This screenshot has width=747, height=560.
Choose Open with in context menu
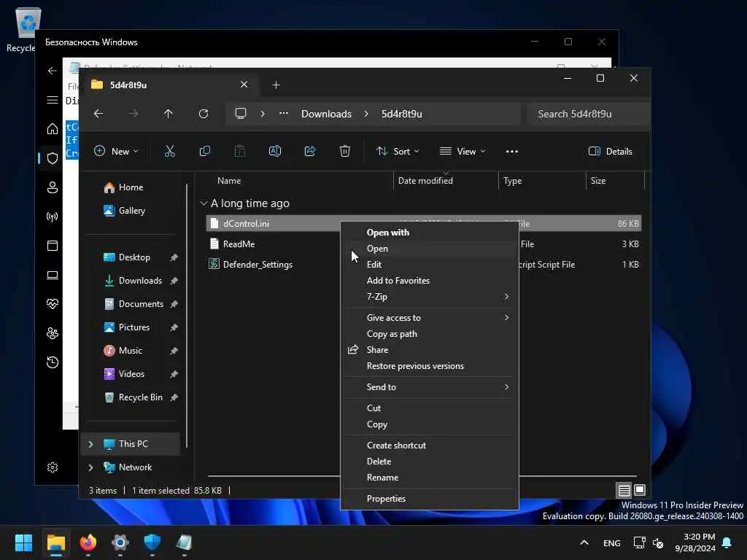430,233
